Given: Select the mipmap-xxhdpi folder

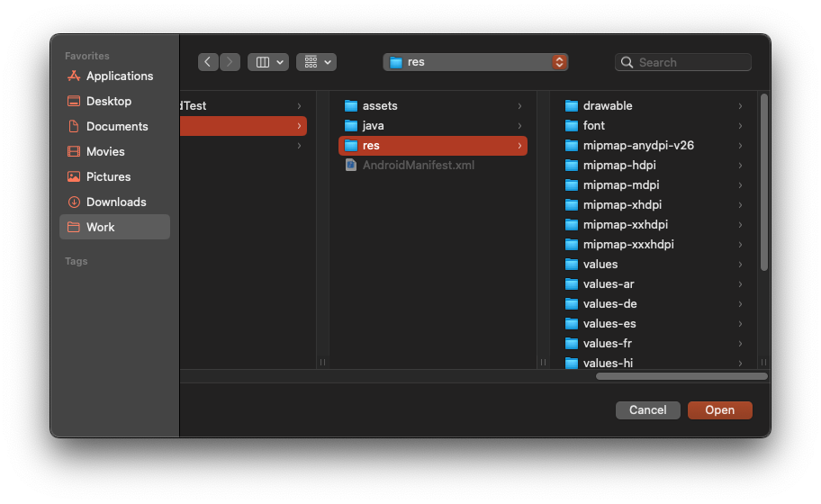Looking at the screenshot, I should point(654,225).
